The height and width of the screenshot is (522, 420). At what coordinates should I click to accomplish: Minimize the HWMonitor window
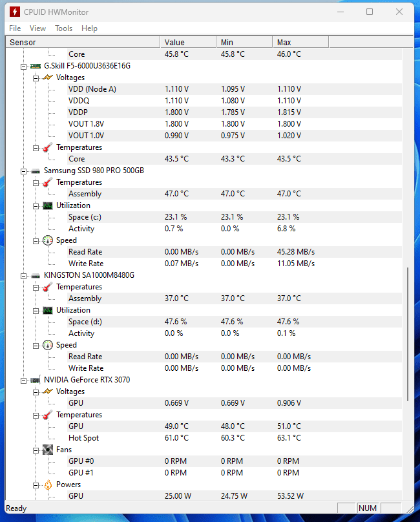click(x=341, y=12)
